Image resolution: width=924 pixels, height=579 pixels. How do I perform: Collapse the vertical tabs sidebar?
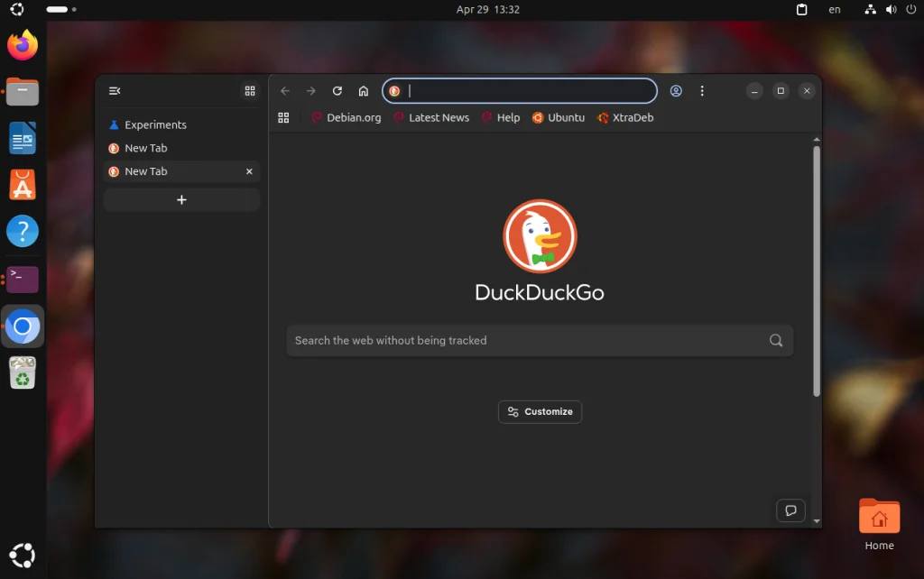click(x=115, y=91)
